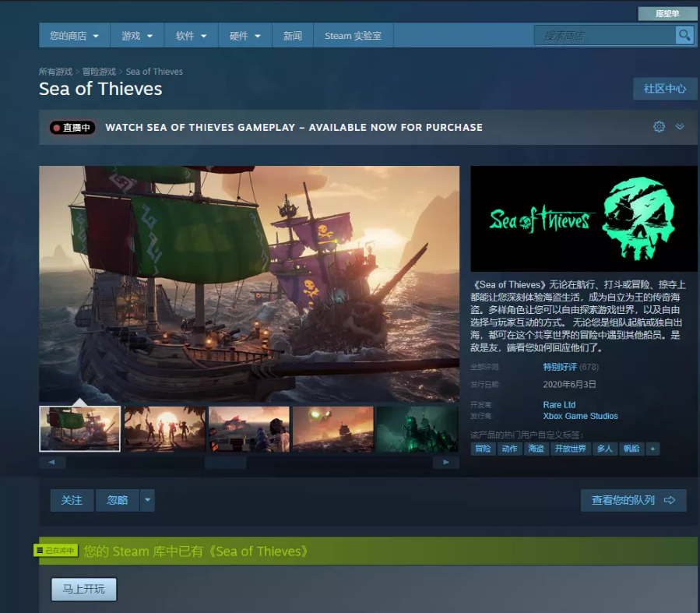Screen dimensions: 700x613
Task: Select the sunset pirates silhouette thumbnail
Action: click(x=165, y=428)
